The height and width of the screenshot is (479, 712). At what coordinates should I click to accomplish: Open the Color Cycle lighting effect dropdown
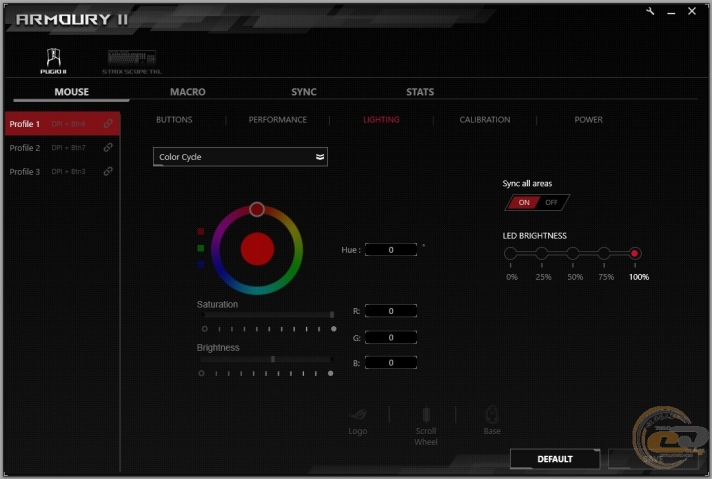pos(240,157)
